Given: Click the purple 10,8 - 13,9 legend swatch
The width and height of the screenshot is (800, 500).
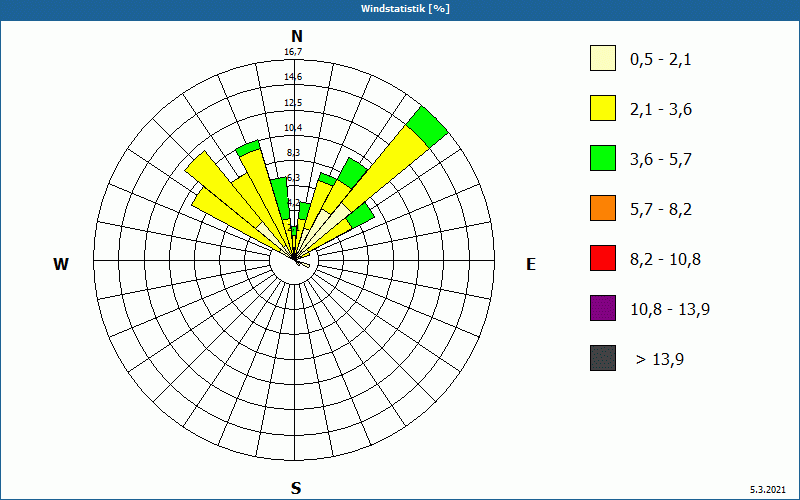Looking at the screenshot, I should 603,308.
